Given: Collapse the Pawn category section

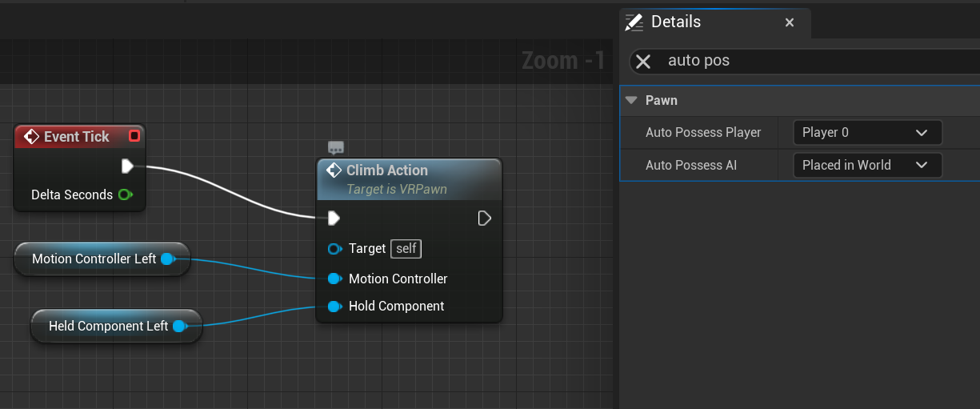Looking at the screenshot, I should [x=632, y=100].
